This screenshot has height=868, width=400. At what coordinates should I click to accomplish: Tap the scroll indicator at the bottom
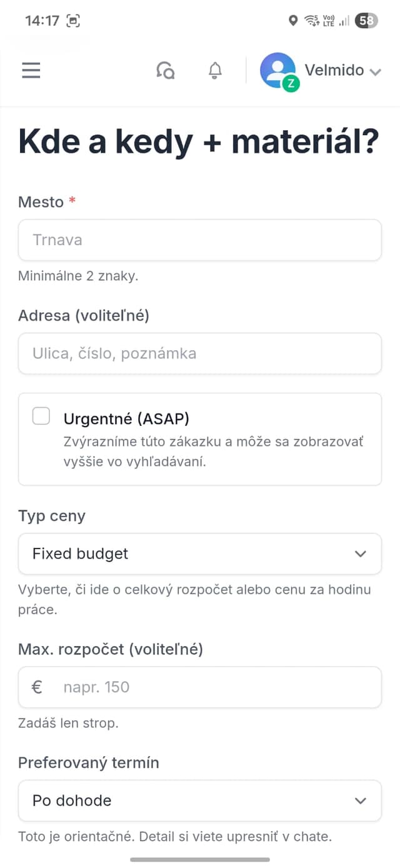pos(200,859)
